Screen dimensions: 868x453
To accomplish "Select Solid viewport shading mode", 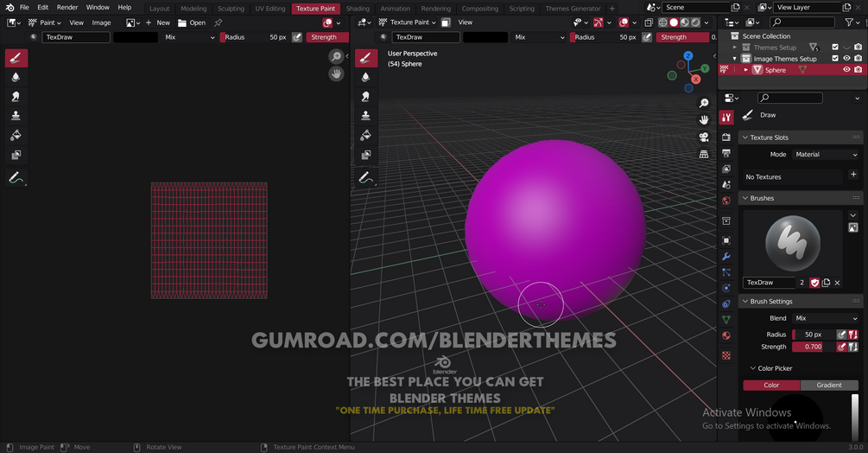I will click(x=674, y=22).
